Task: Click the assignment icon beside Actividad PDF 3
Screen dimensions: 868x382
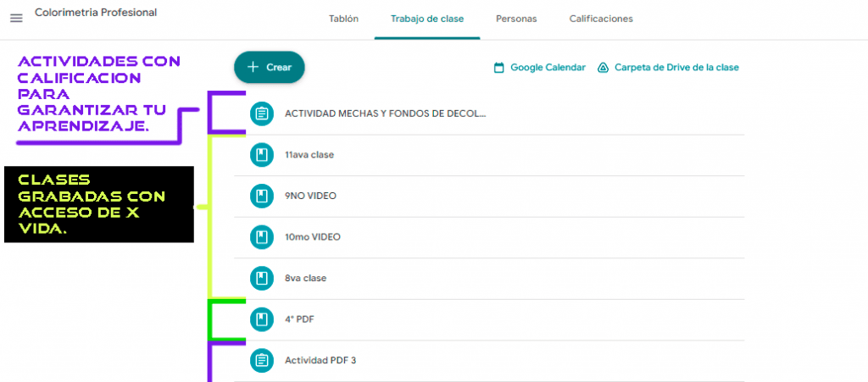Action: (262, 360)
